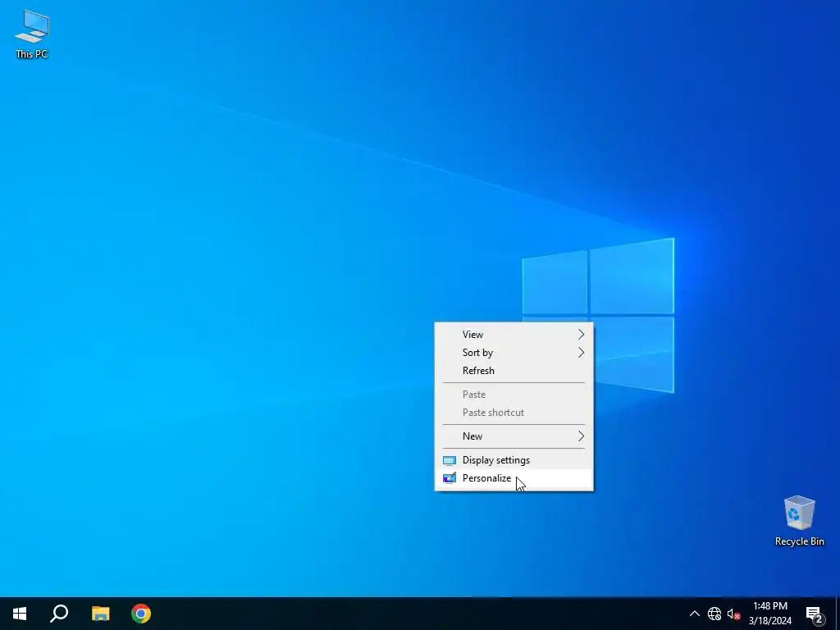
Task: Click the greyed-out Paste entry
Action: pyautogui.click(x=514, y=395)
